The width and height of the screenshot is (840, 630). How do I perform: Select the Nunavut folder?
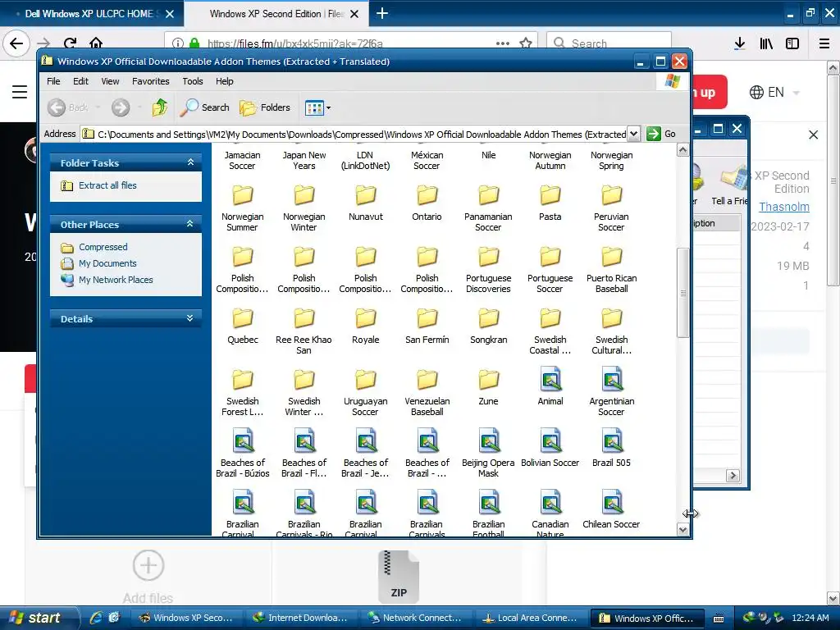365,203
